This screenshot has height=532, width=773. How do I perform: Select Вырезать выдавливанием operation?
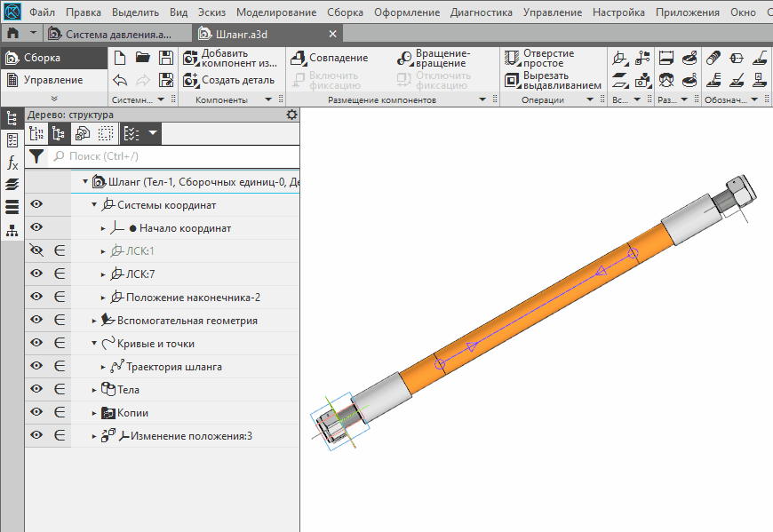coord(542,80)
